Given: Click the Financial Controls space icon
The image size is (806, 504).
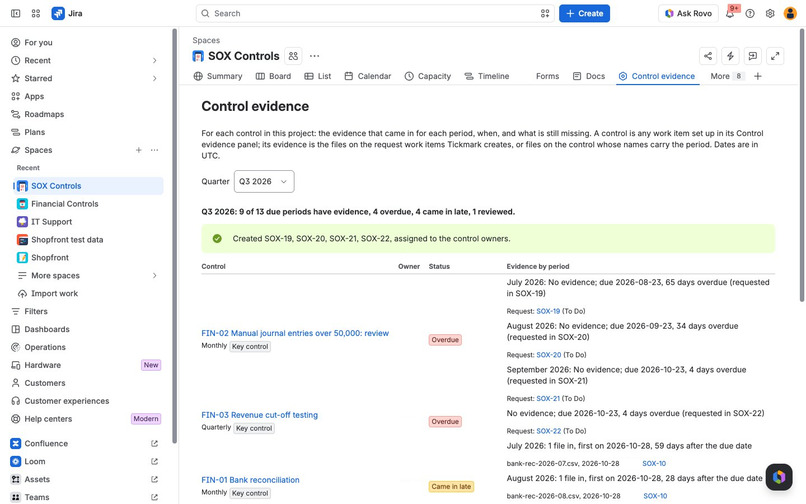Looking at the screenshot, I should pos(22,204).
